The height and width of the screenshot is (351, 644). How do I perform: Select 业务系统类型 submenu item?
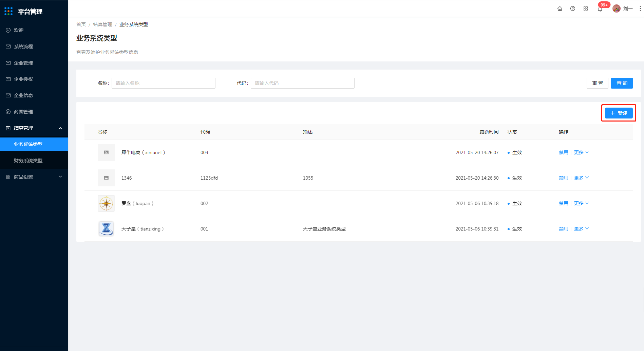(x=34, y=144)
